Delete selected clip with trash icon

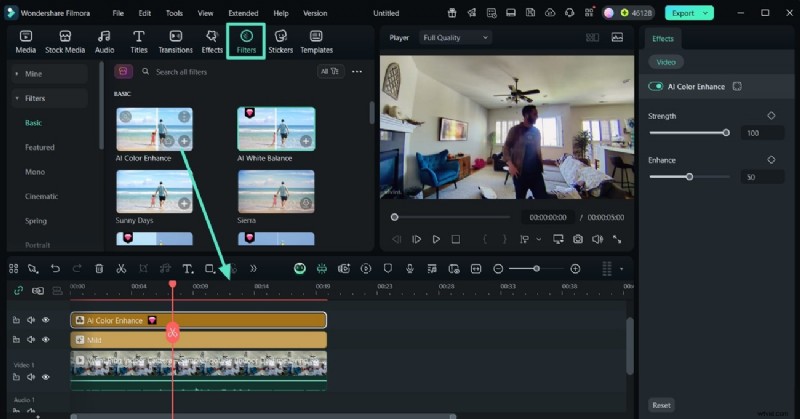pos(99,269)
